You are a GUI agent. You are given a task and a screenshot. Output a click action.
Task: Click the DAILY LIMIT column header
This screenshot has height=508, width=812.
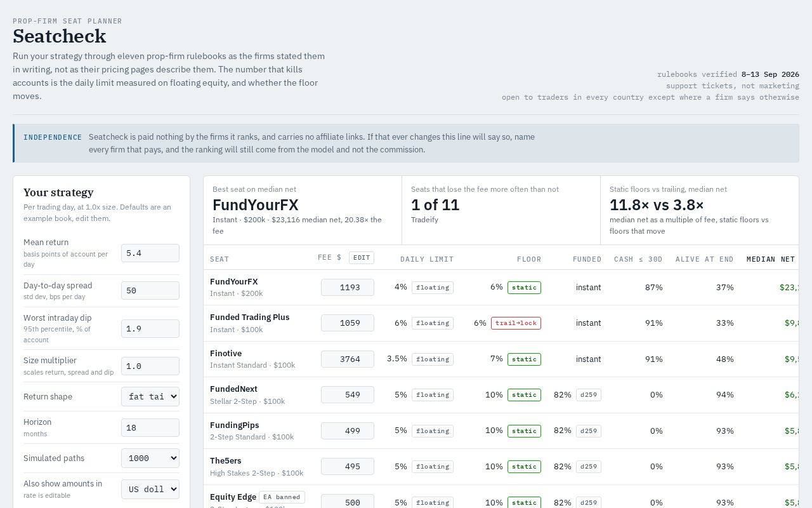point(427,259)
